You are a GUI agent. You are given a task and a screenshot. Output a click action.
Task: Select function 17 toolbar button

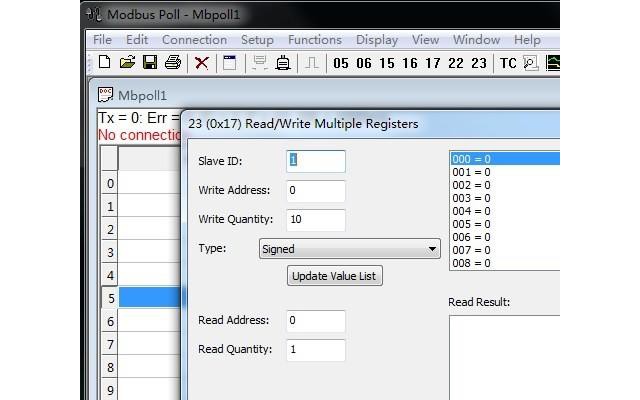[x=433, y=63]
